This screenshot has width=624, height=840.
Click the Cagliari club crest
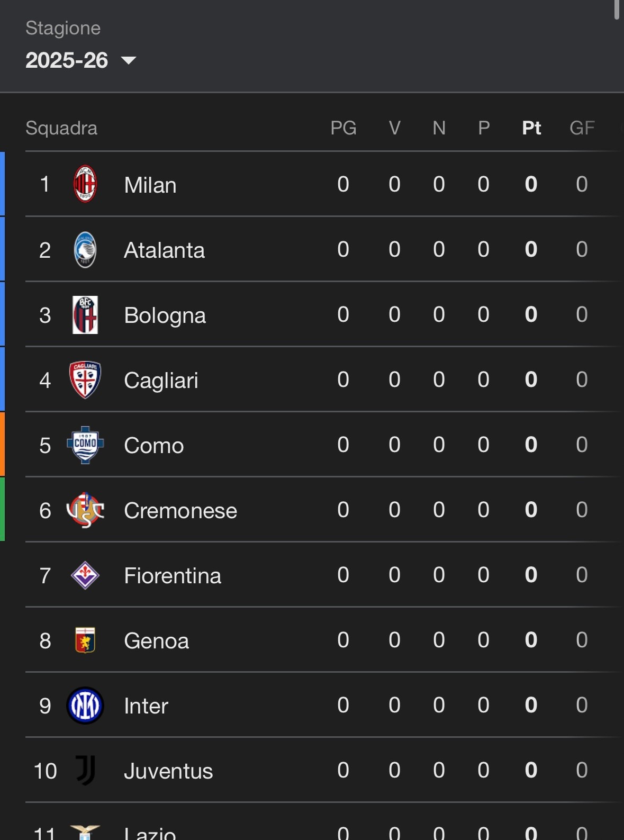click(85, 380)
